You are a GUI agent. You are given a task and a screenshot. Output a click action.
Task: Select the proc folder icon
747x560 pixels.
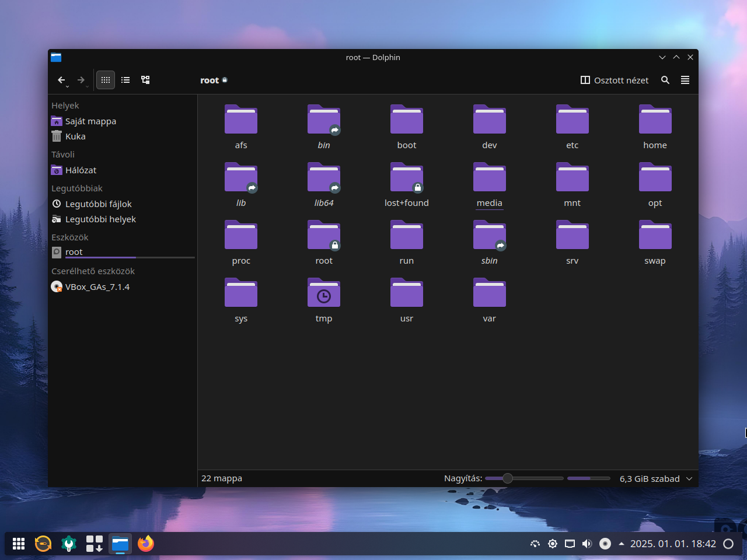[241, 235]
